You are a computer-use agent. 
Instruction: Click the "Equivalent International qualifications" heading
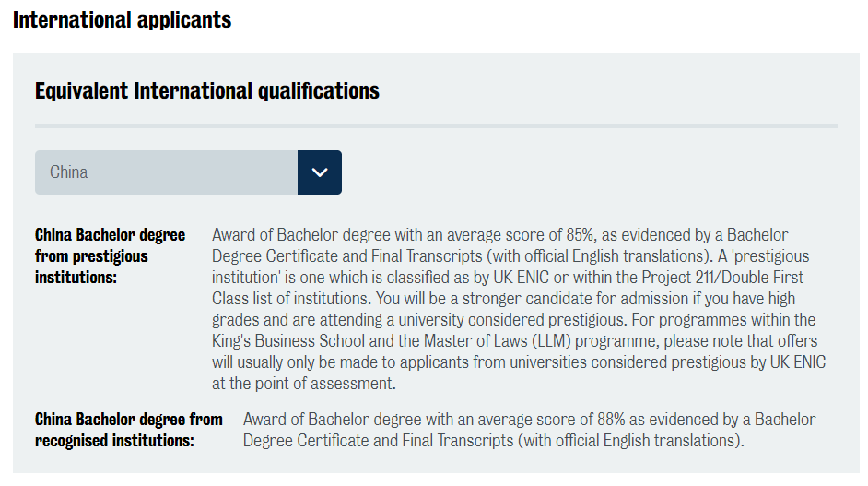pos(207,91)
